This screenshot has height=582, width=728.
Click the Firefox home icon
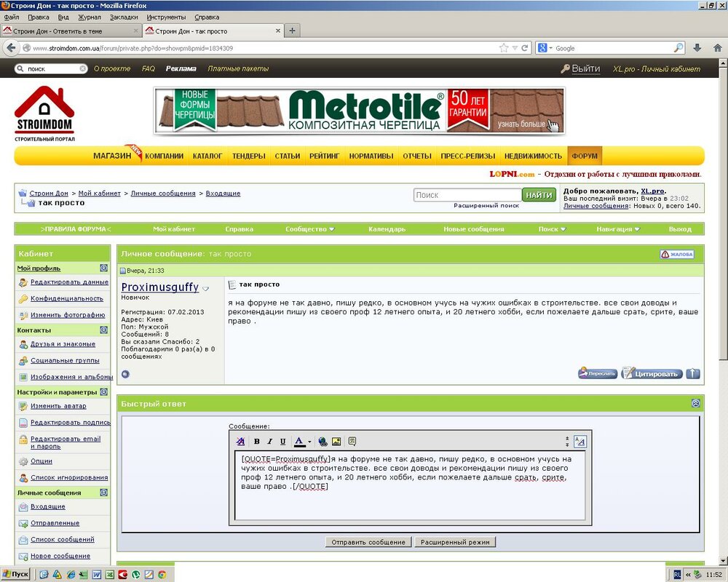pos(717,48)
